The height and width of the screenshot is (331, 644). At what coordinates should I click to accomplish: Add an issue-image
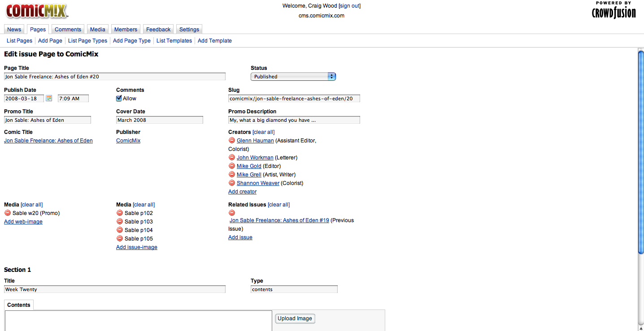pyautogui.click(x=137, y=247)
